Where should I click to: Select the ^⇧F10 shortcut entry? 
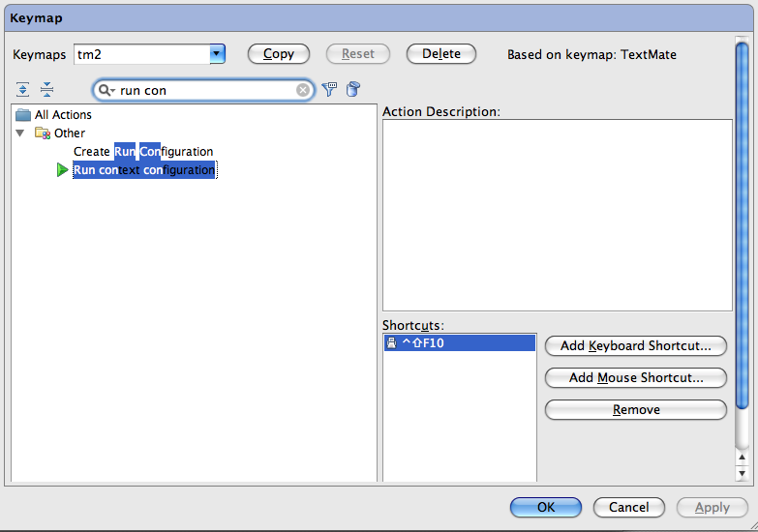[x=460, y=343]
